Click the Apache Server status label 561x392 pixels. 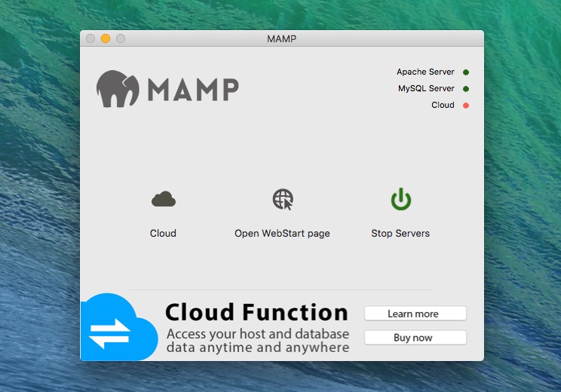[425, 72]
